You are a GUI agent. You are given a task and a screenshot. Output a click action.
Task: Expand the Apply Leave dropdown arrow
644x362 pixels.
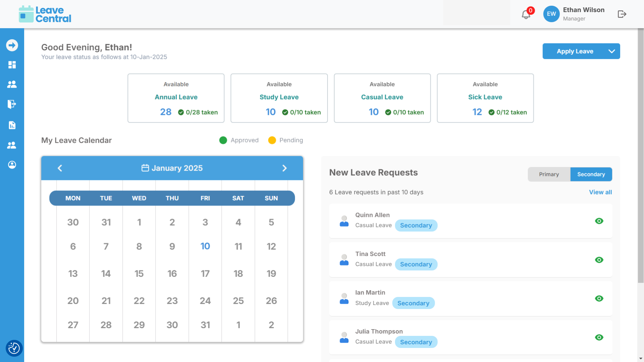coord(611,51)
